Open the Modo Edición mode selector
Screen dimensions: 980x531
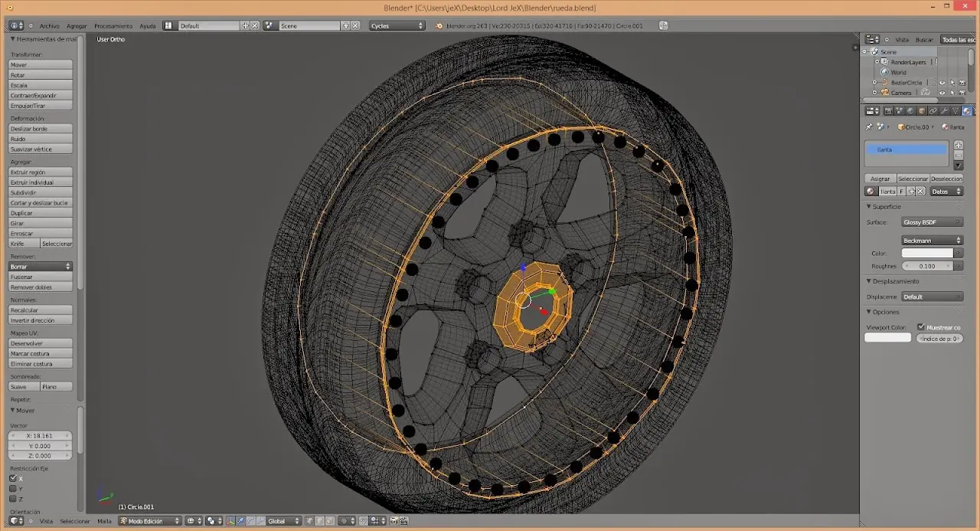[x=149, y=521]
